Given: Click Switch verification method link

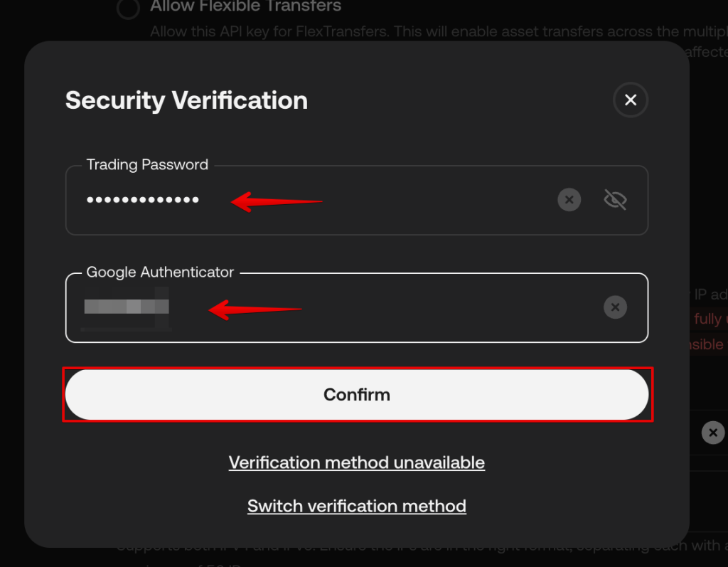Looking at the screenshot, I should [357, 506].
